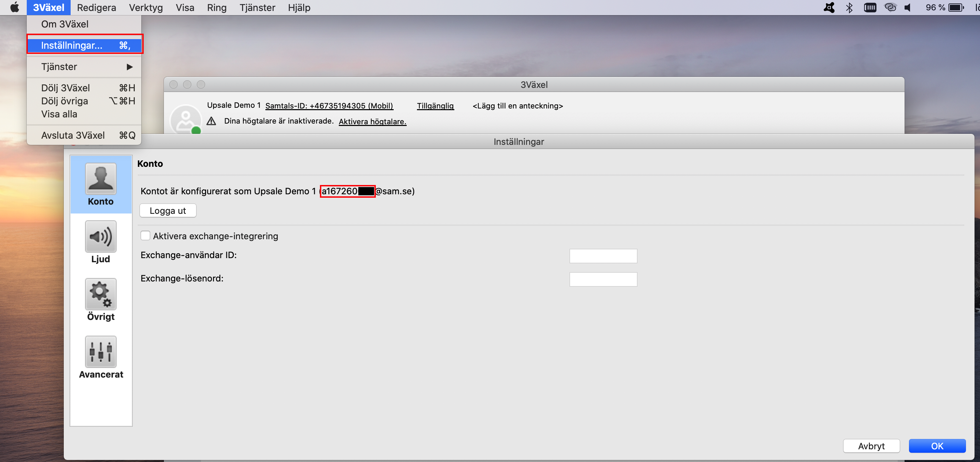Click the Exchange-användar ID input field
980x462 pixels.
pos(603,256)
